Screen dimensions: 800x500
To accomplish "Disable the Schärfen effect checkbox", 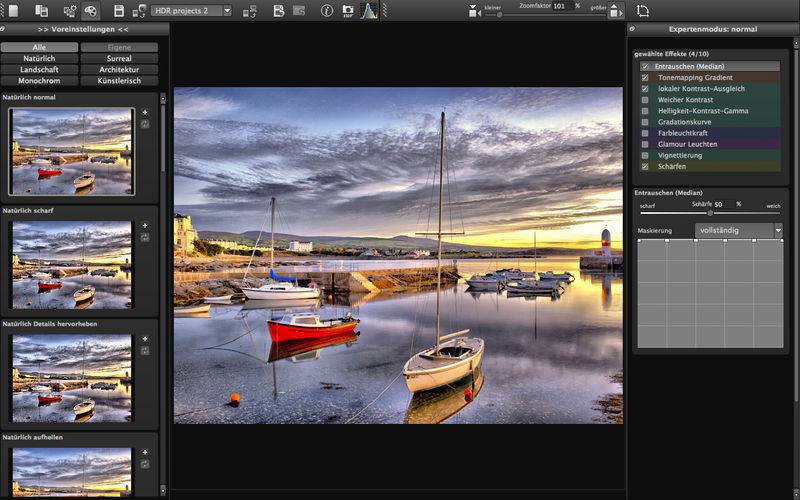I will [x=645, y=166].
